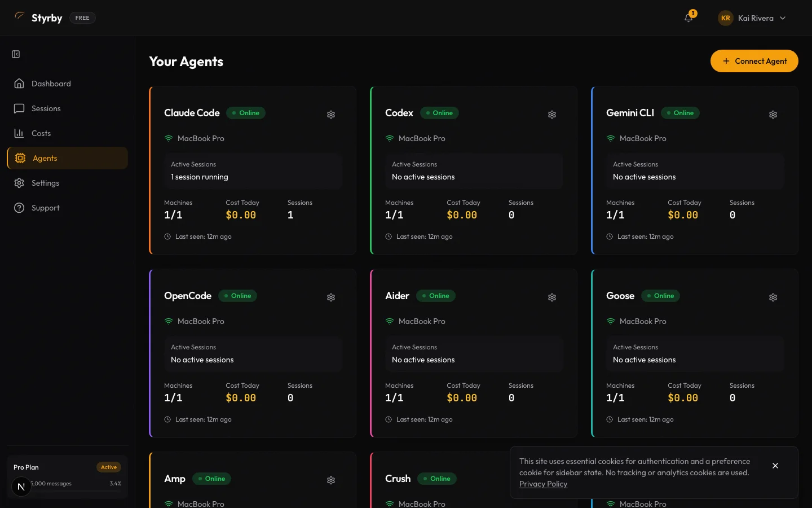This screenshot has height=508, width=812.
Task: Click the Online badge on Amp
Action: coord(211,479)
